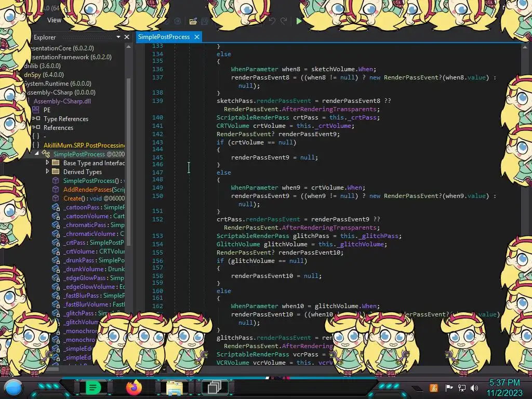This screenshot has width=532, height=399.
Task: Click the AddRenderPasses method icon
Action: click(56, 189)
